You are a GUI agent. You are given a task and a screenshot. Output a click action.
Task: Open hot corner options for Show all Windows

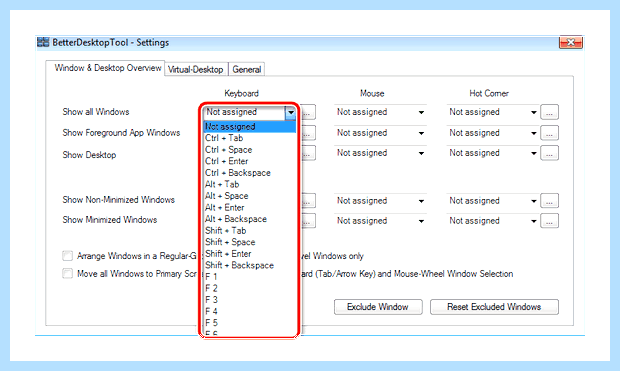(x=549, y=112)
